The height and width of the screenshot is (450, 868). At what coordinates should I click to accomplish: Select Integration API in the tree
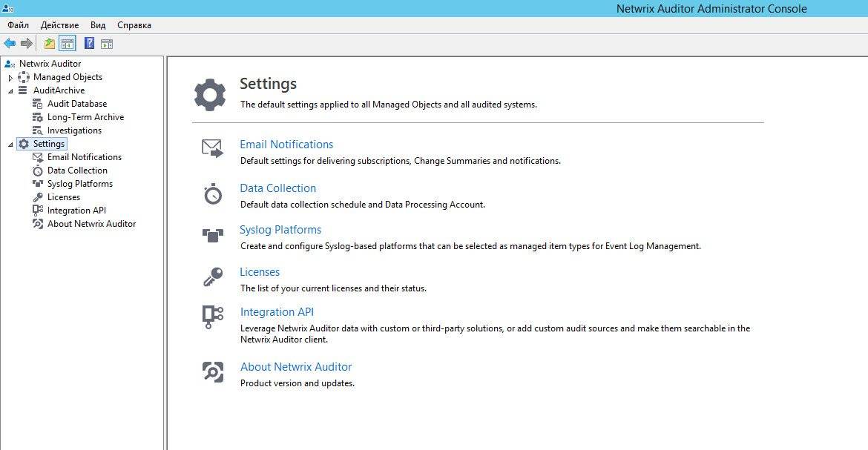(x=76, y=211)
